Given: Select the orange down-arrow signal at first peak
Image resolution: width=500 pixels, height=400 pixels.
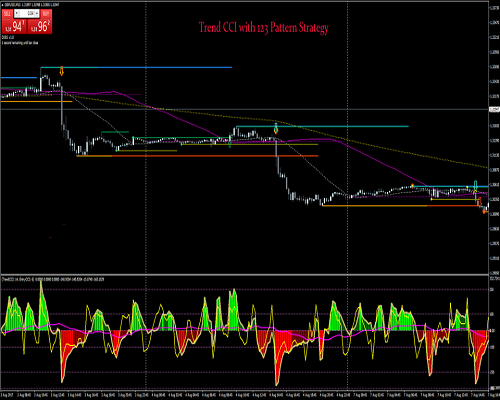Looking at the screenshot, I should point(62,71).
